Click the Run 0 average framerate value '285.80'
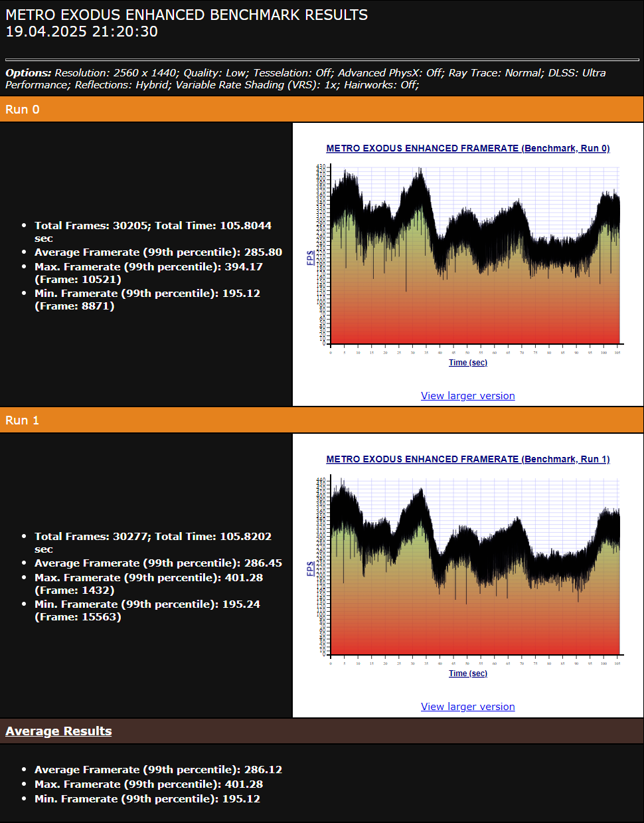Viewport: 644px width, 823px height. coord(263,252)
